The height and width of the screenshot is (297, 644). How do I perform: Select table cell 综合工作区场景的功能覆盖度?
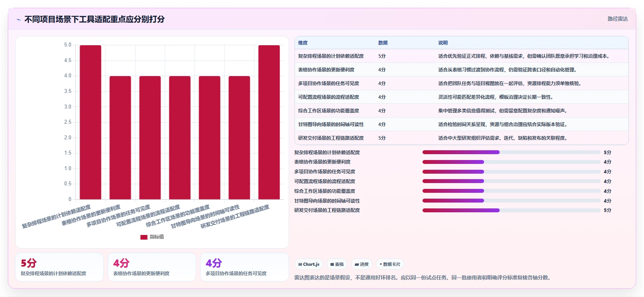coord(328,111)
